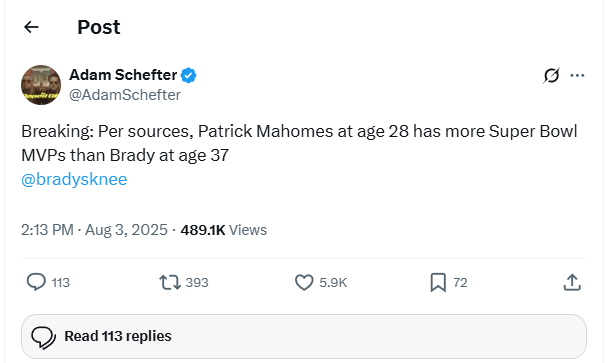Click the blue verified badge
This screenshot has height=363, width=613.
point(188,75)
